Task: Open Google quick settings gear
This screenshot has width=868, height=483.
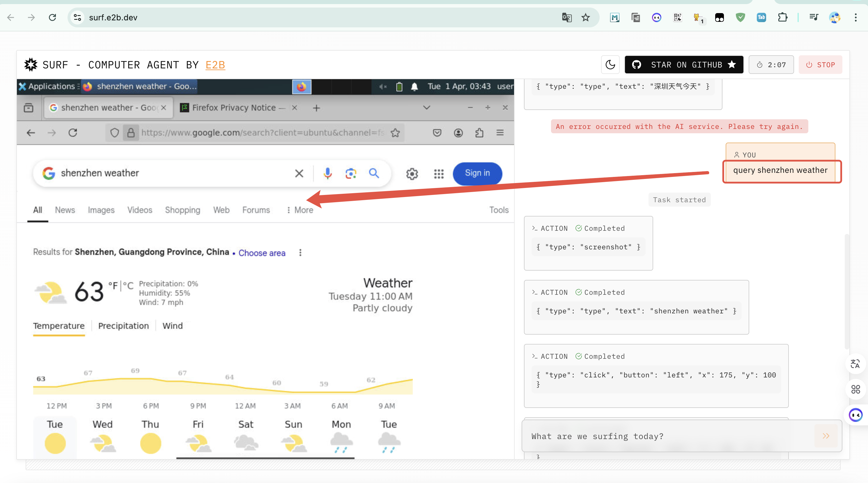Action: (412, 174)
